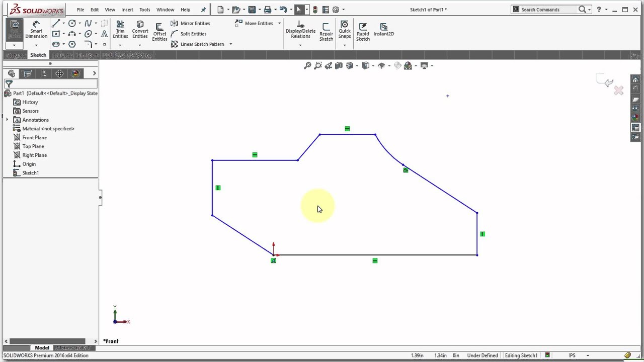Select the Origin tree item

click(25, 164)
